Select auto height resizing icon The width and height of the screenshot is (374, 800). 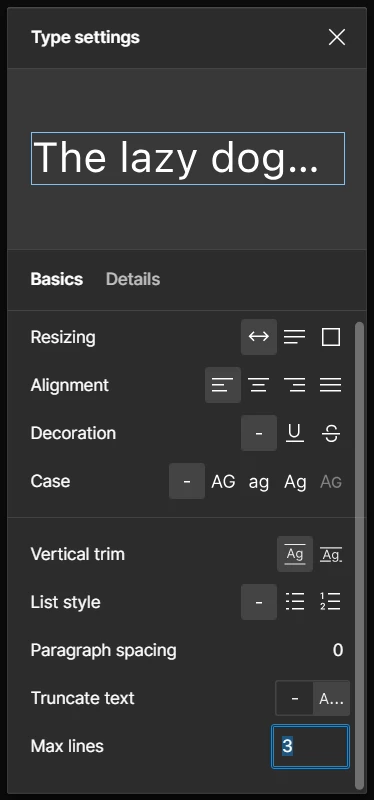coord(294,337)
